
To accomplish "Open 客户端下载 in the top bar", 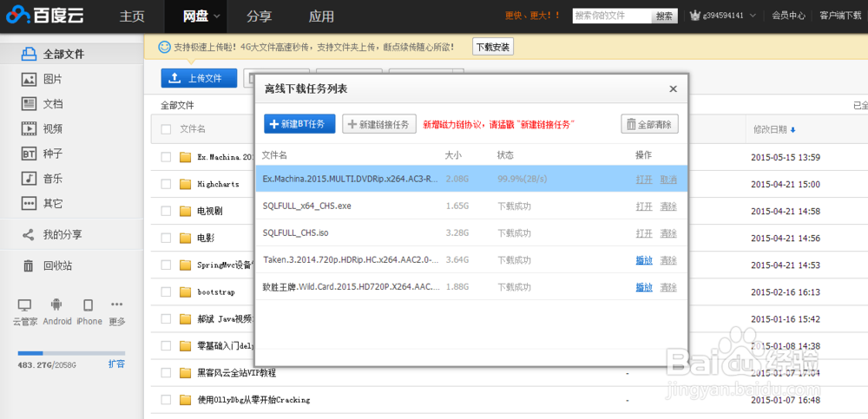I will (840, 16).
